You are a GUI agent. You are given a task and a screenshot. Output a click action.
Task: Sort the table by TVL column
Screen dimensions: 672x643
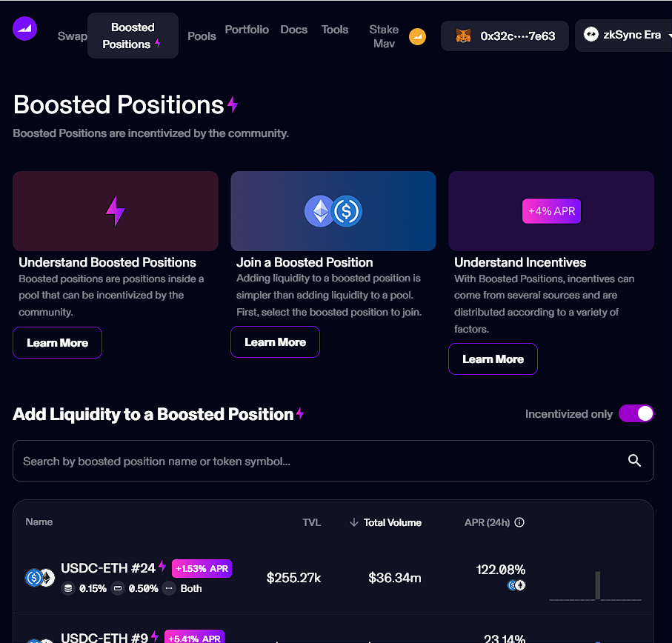311,522
